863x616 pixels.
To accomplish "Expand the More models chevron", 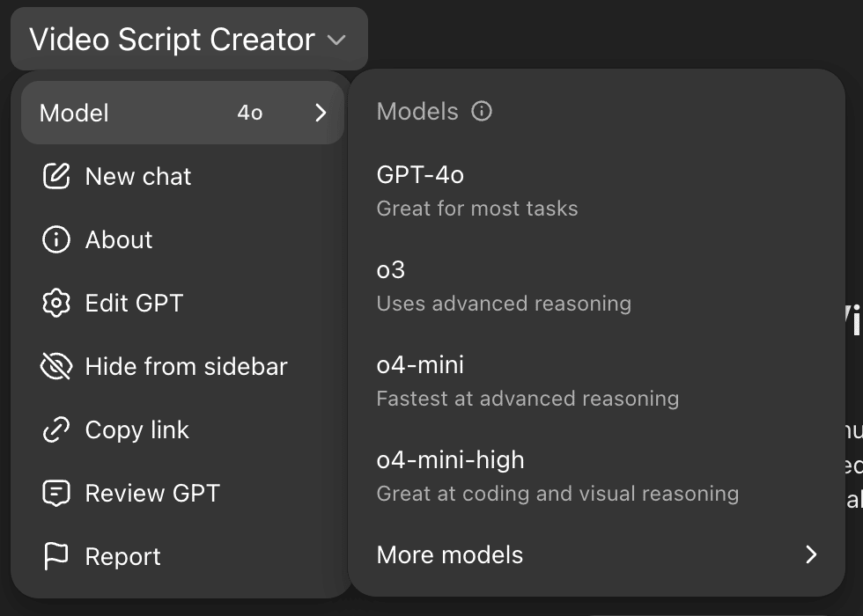I will [811, 554].
